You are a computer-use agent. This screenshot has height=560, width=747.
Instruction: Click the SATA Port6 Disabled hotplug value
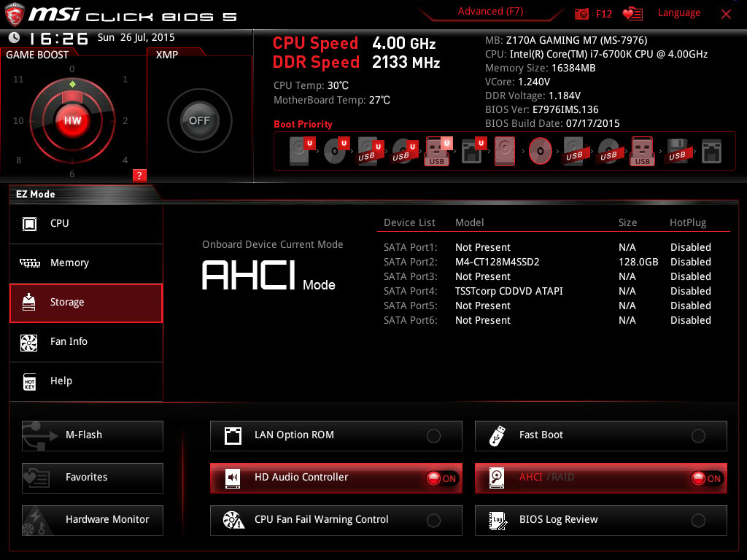coord(690,320)
